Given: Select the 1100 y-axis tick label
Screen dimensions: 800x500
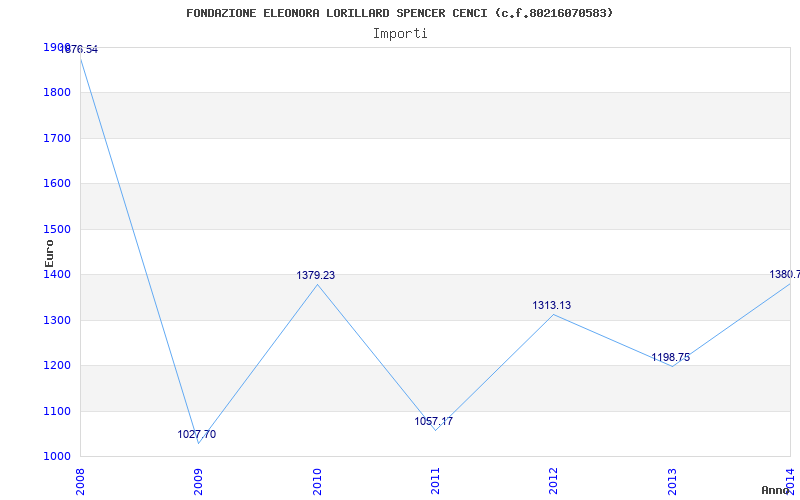Looking at the screenshot, I should [57, 411].
